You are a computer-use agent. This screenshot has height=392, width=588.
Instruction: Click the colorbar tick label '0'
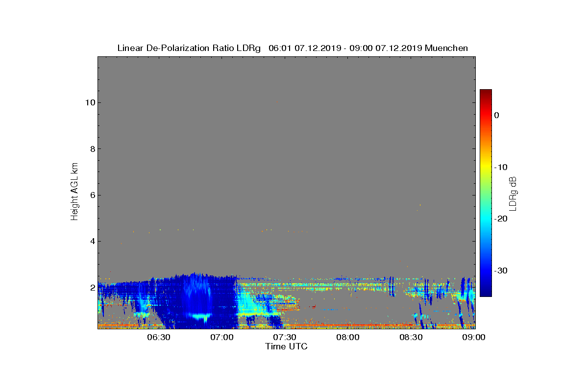(x=496, y=115)
